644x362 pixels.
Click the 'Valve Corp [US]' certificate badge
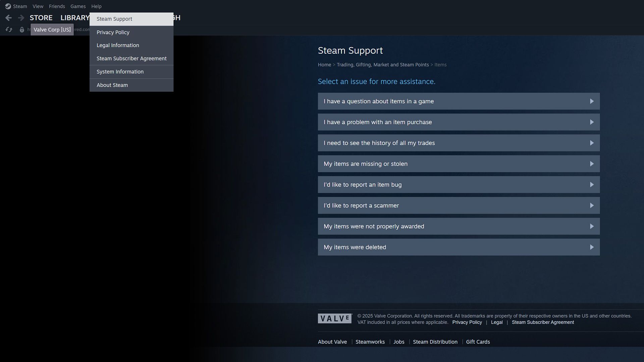point(52,29)
